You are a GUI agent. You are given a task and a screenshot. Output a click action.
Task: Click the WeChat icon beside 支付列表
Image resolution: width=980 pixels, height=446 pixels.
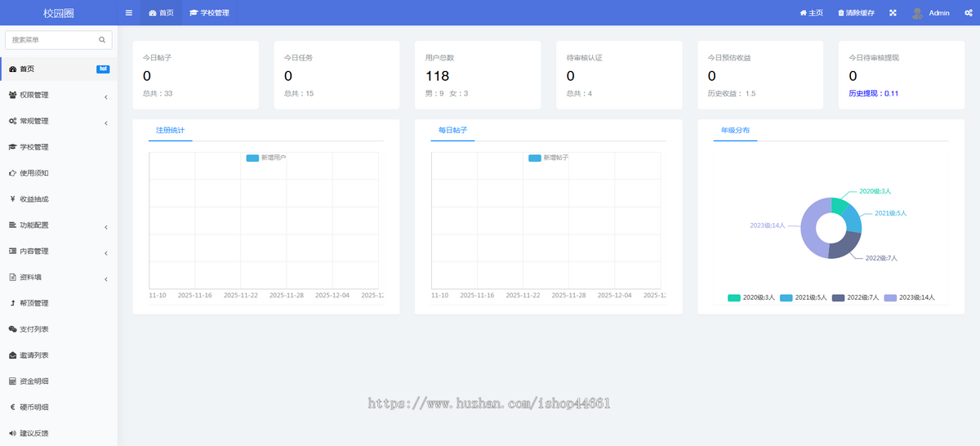(12, 329)
